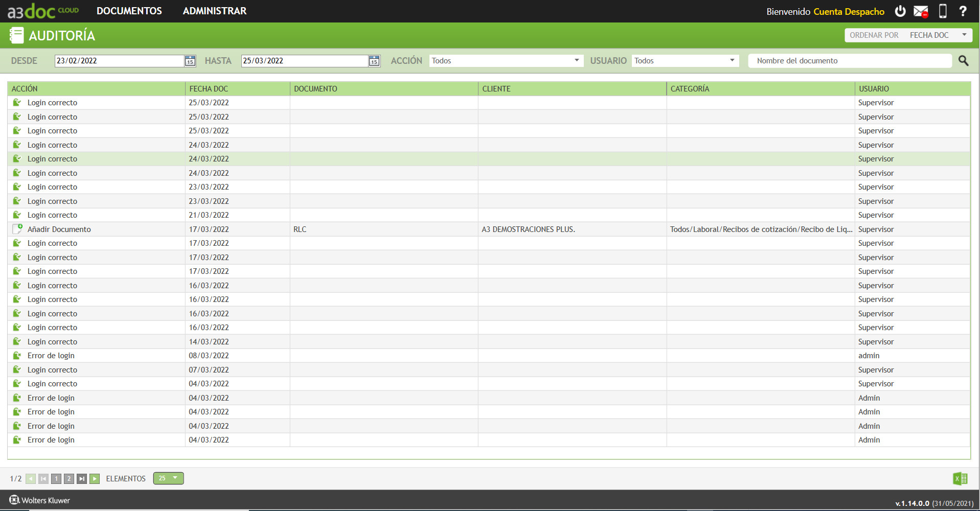Screen dimensions: 980x511
Task: Export the audit list to Excel
Action: pos(960,478)
